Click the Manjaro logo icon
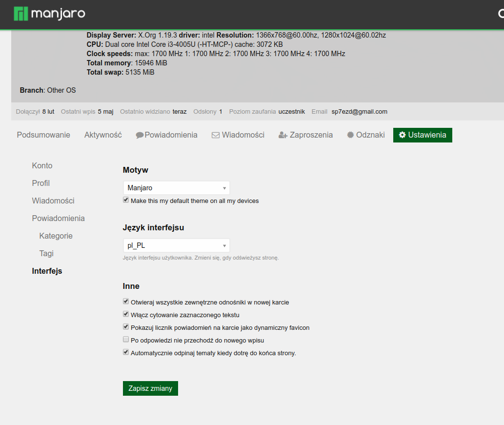Screen dimensions: 504x425 click(x=20, y=14)
